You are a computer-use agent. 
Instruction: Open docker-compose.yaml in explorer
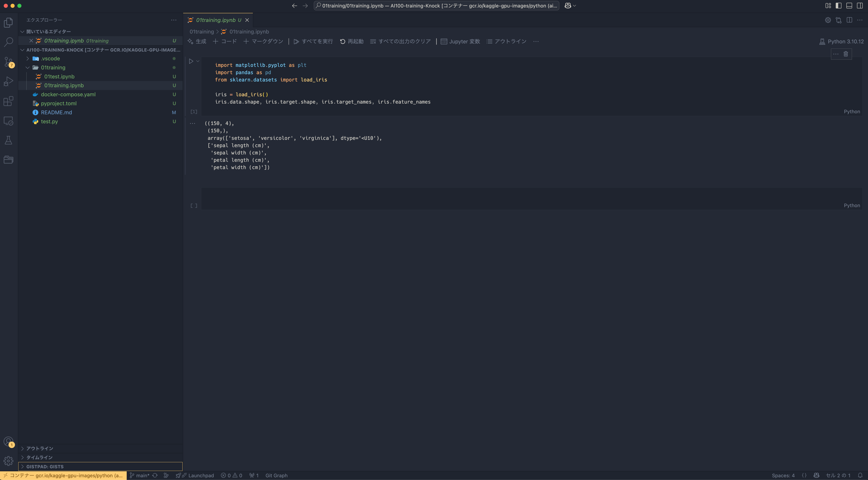(x=68, y=94)
